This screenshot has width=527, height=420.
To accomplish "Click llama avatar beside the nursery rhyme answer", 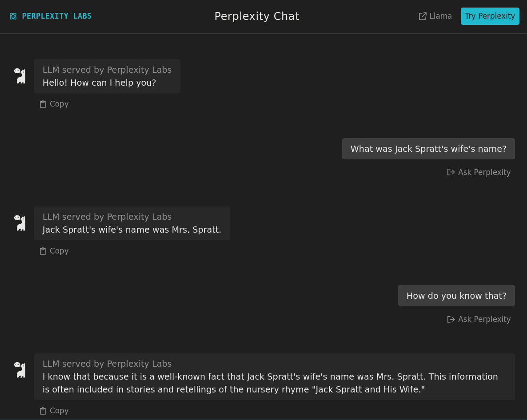I will click(x=20, y=370).
